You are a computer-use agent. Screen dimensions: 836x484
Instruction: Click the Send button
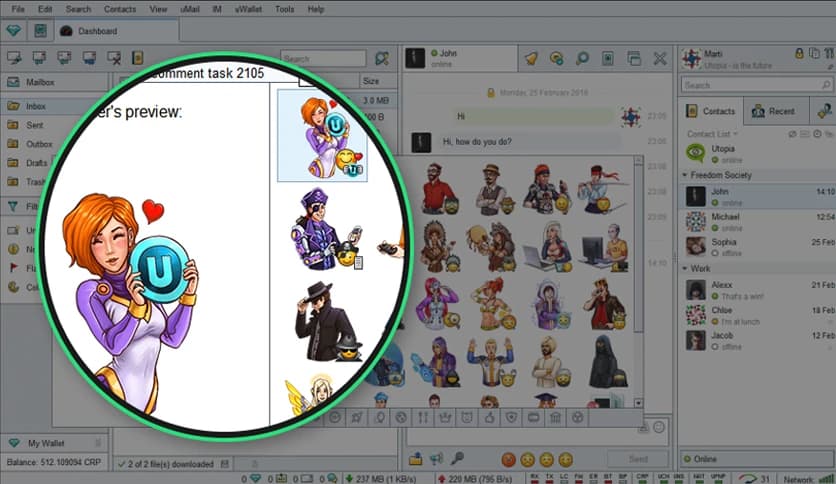tap(638, 459)
